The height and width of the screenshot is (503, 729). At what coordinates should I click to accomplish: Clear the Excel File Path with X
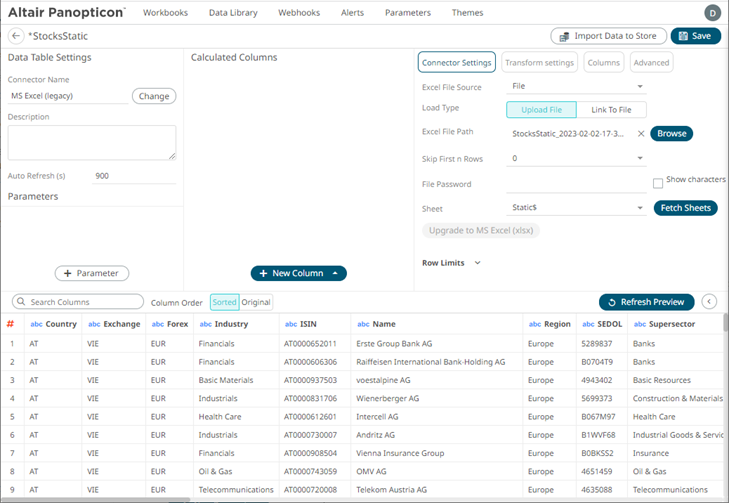pos(641,134)
